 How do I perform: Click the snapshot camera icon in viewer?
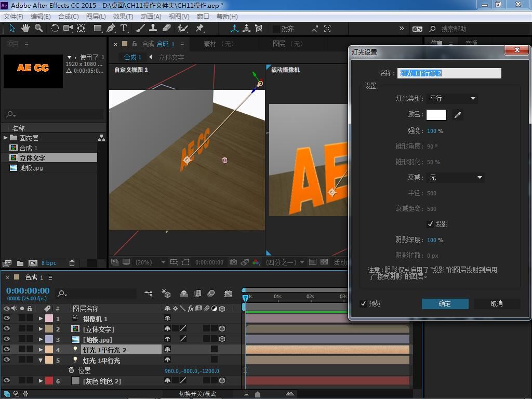[x=233, y=262]
